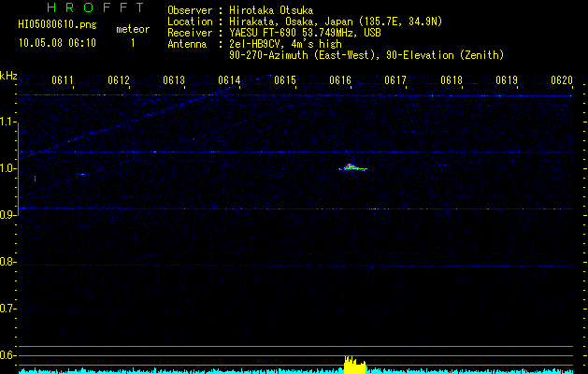This screenshot has height=374, width=588.
Task: Click the Receiver line YAESU FT-690
Action: 305,33
